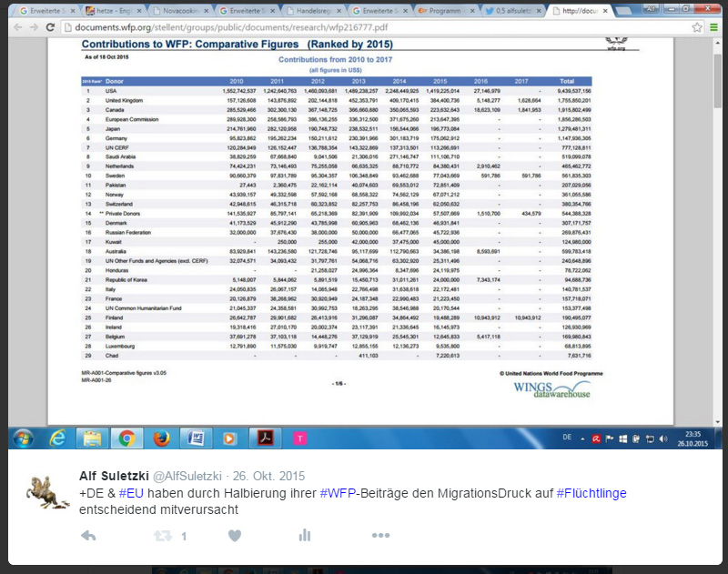
Task: Close the Handelsregister tab
Action: (339, 11)
